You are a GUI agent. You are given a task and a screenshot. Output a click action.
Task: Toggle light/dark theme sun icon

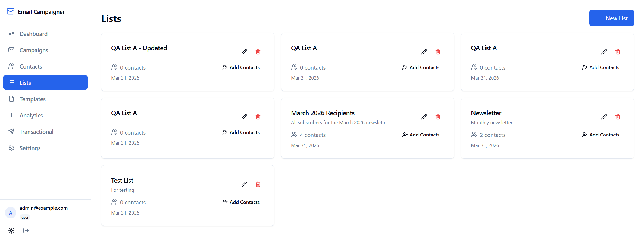click(11, 231)
